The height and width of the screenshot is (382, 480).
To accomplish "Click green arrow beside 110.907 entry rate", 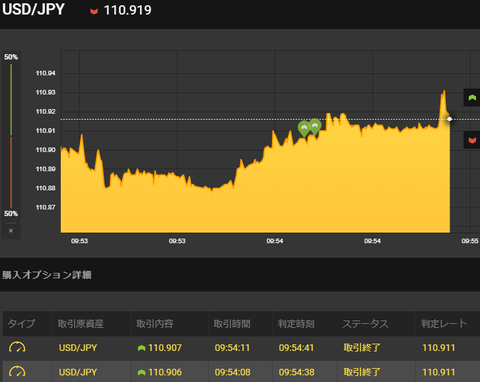I will (x=141, y=348).
